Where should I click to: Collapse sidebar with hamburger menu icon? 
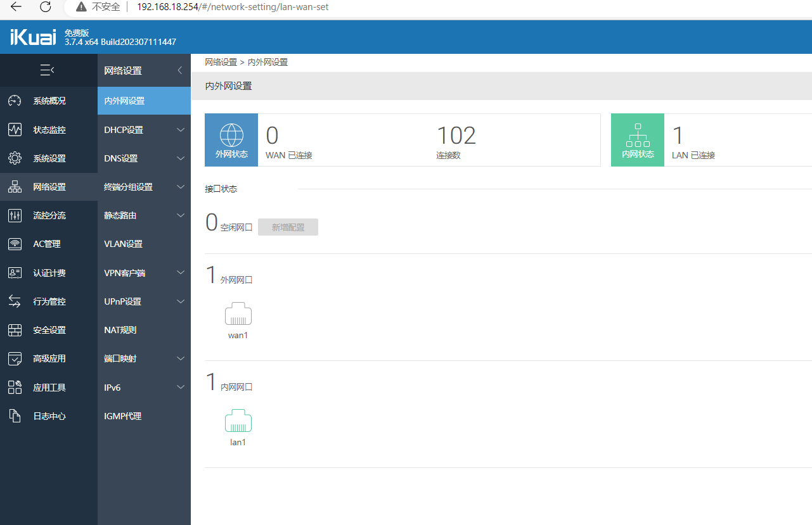point(47,70)
